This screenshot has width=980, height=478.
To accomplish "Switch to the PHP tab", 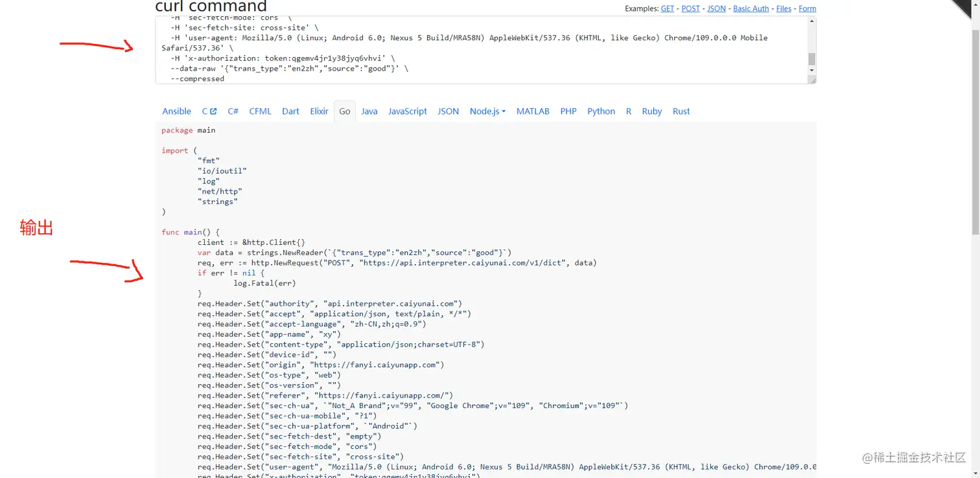I will pos(568,111).
